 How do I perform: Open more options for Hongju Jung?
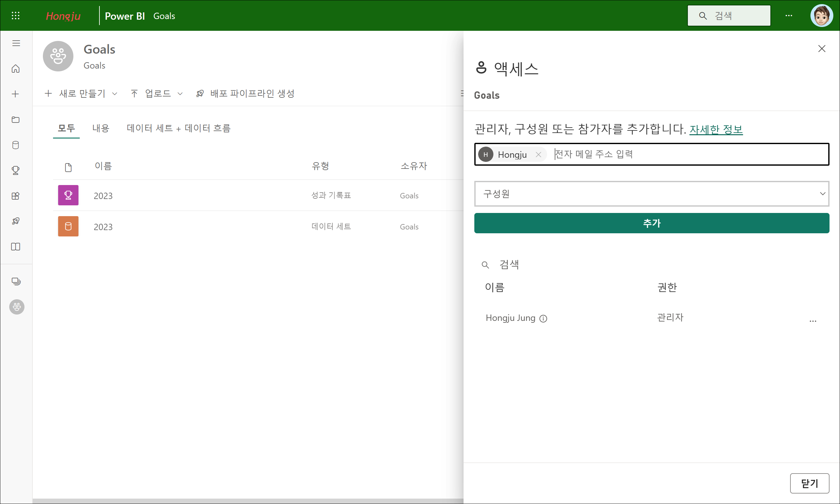pyautogui.click(x=812, y=320)
